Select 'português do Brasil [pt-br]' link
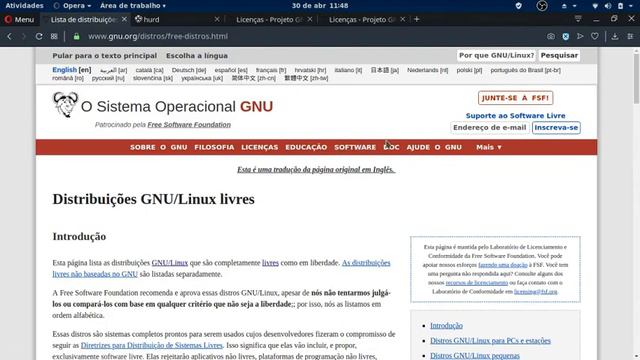 pos(525,70)
